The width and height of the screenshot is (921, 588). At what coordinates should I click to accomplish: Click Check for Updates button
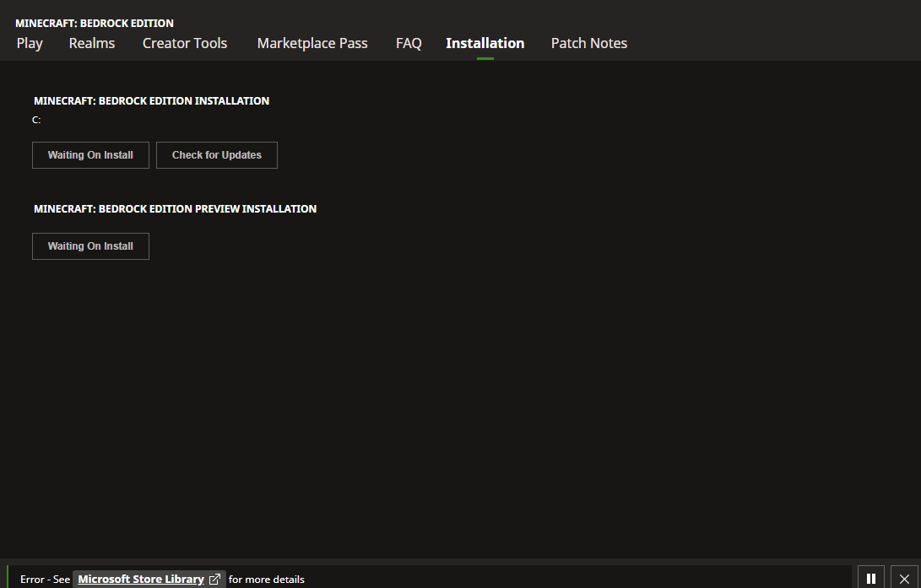pyautogui.click(x=217, y=155)
